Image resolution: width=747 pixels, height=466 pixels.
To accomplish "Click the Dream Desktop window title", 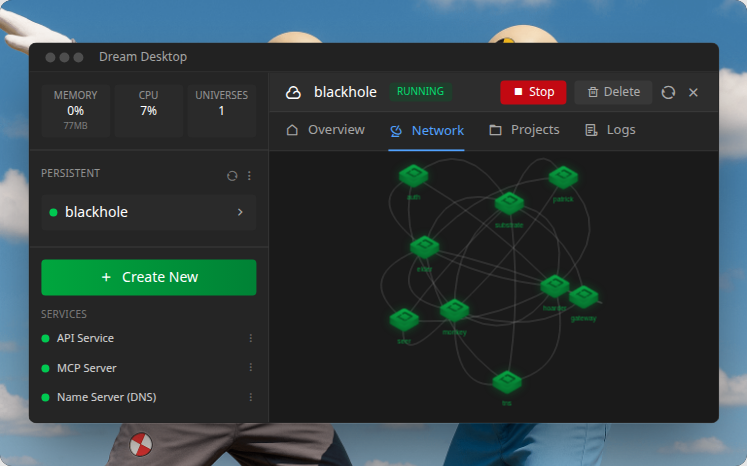I will pos(143,57).
